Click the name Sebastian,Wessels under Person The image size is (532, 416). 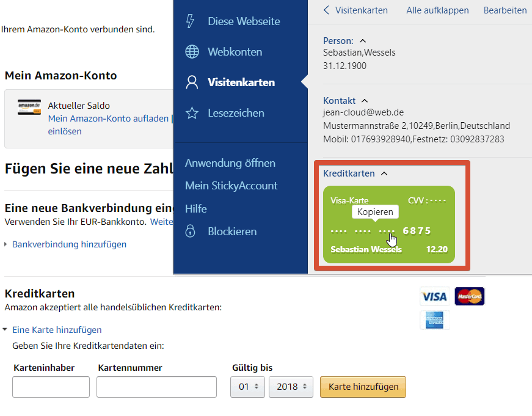359,53
